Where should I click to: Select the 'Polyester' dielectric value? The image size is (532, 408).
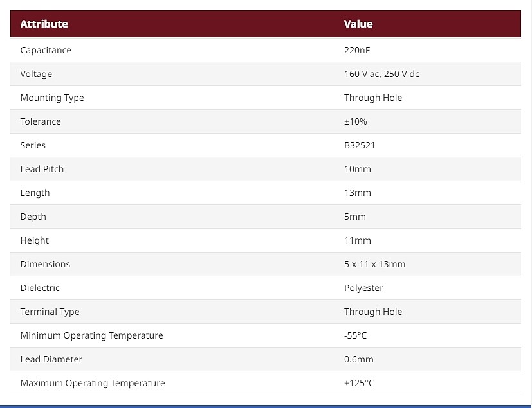coord(363,288)
